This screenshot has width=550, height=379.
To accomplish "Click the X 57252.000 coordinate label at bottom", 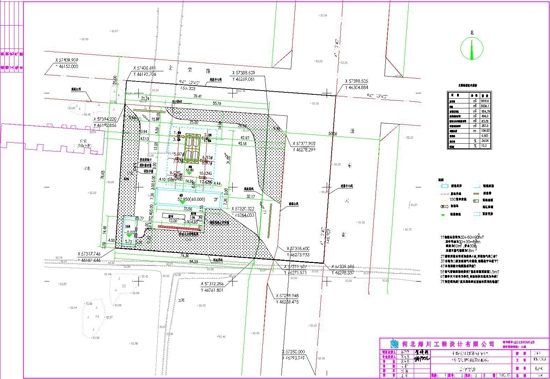I will 294,351.
